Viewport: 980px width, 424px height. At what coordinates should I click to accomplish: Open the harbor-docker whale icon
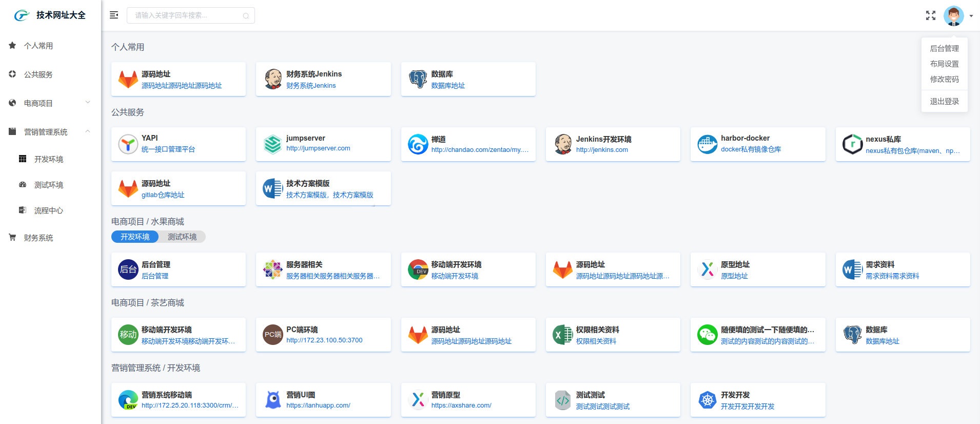(707, 144)
